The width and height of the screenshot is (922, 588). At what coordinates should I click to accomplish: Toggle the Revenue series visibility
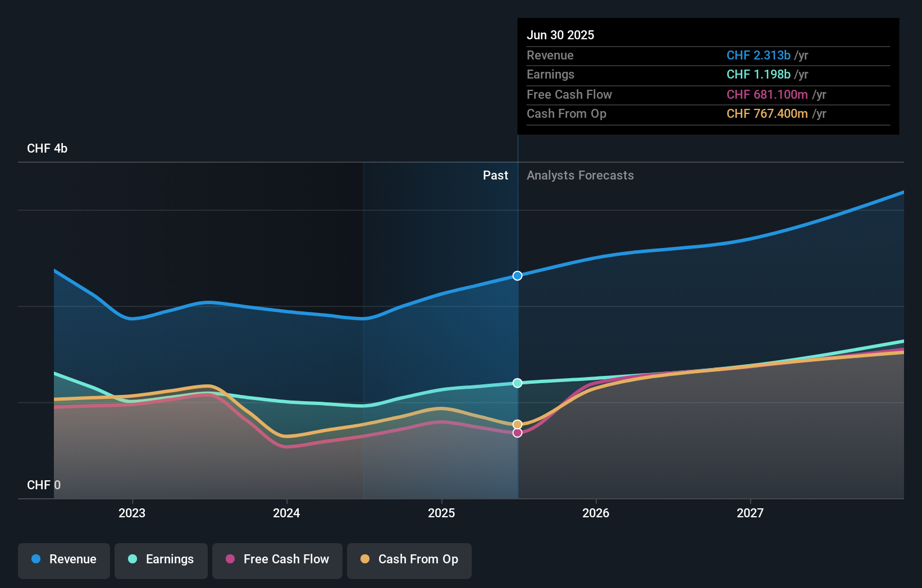[63, 559]
